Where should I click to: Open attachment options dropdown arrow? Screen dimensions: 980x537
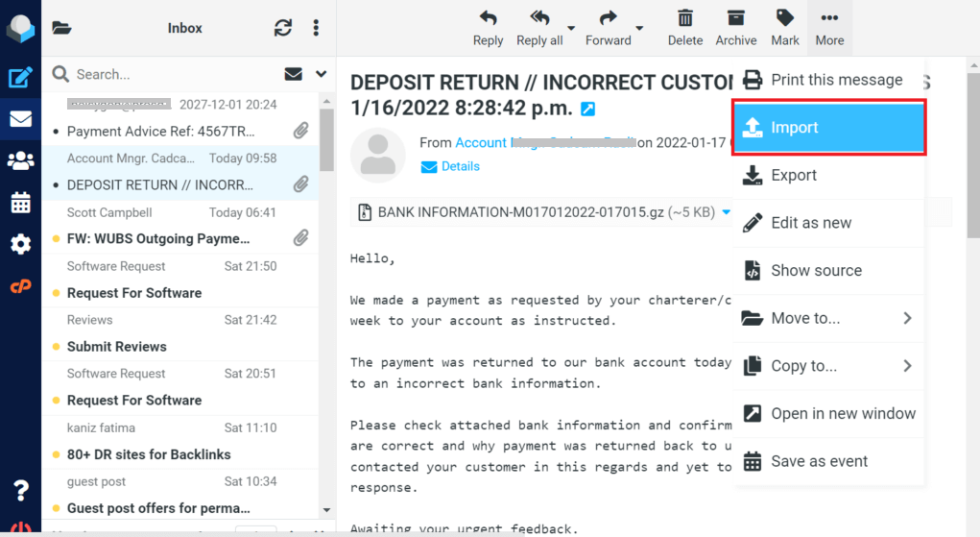point(727,212)
